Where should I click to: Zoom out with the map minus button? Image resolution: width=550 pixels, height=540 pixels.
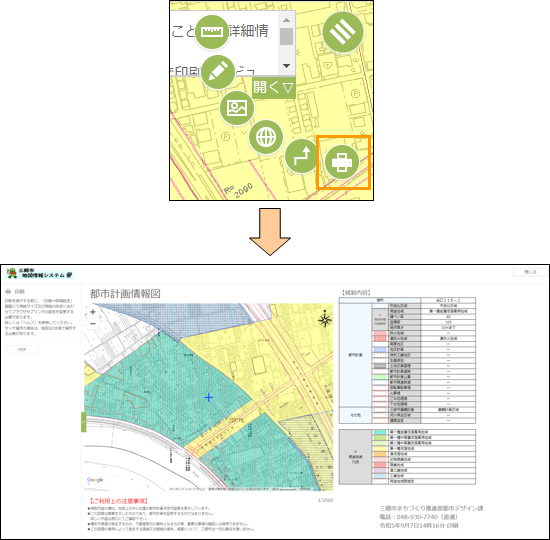click(93, 324)
